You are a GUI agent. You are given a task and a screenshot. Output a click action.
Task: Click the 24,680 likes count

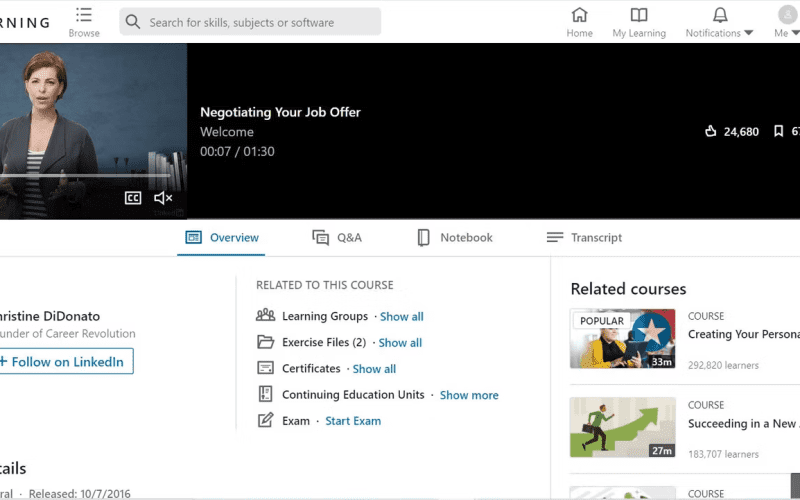click(x=741, y=132)
